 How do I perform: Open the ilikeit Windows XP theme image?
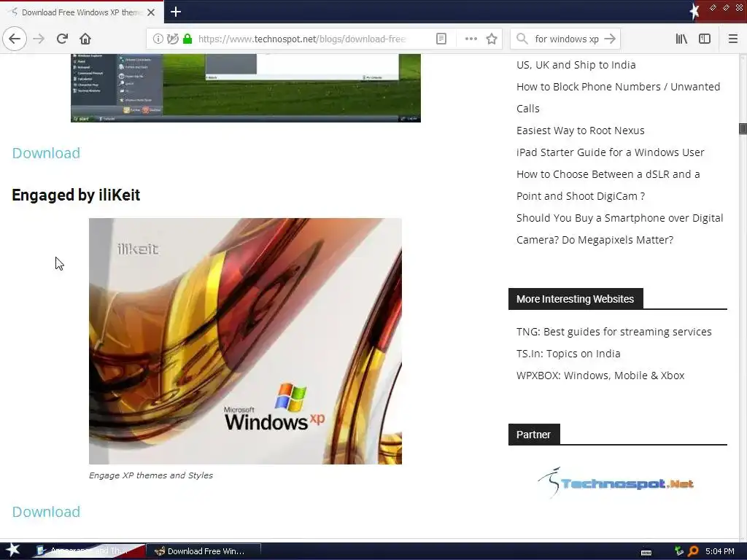[245, 341]
